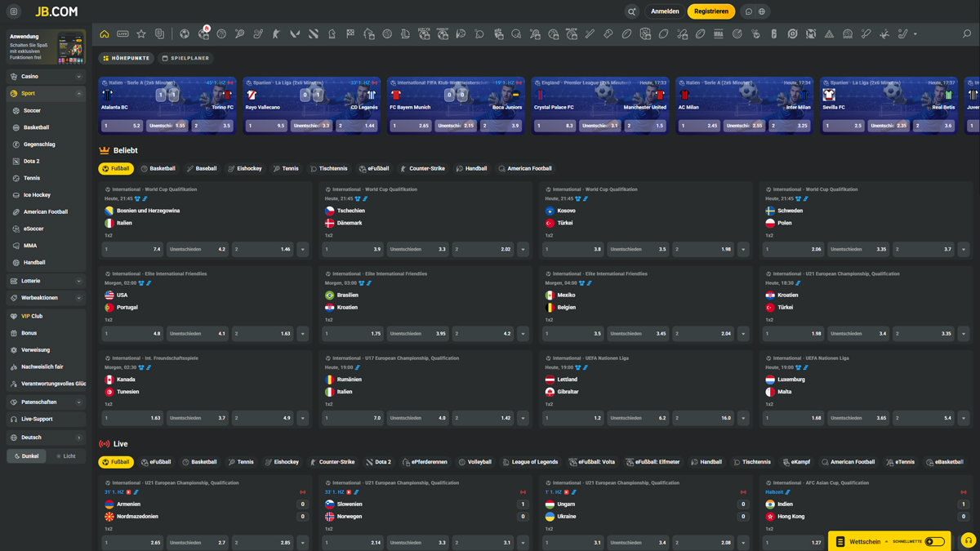Open the LIVE icon in the sports bar
Image resolution: width=980 pixels, height=551 pixels.
122,34
